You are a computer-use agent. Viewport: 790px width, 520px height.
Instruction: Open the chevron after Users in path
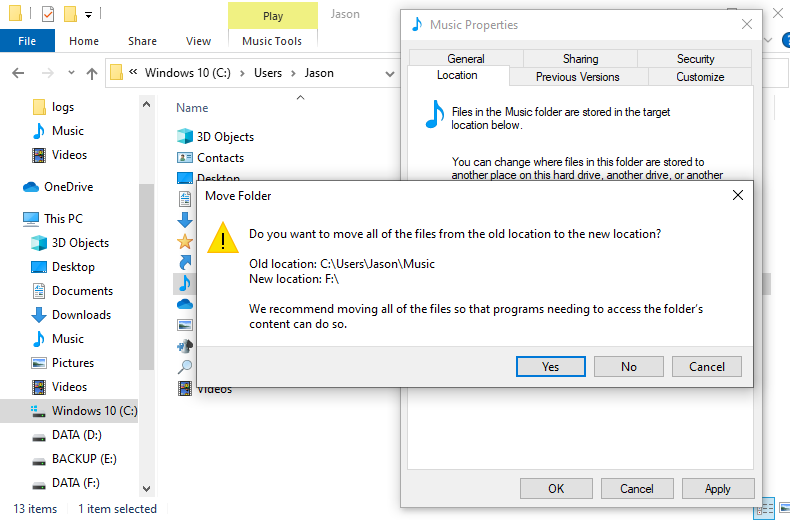click(293, 74)
